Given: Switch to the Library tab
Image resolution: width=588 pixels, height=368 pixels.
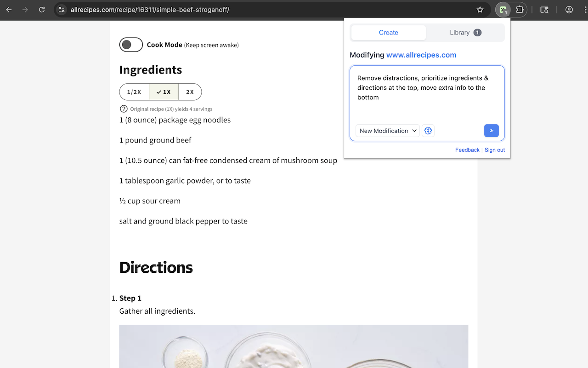Looking at the screenshot, I should [x=465, y=33].
